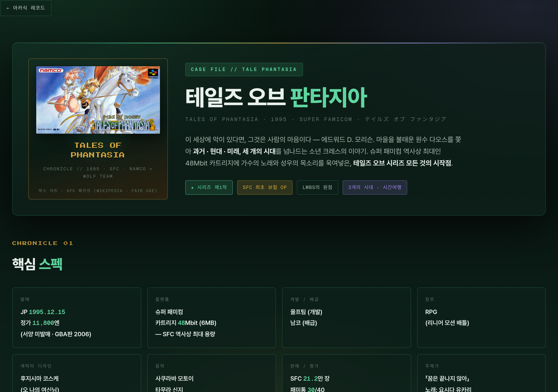558x392 pixels.
Task: Click the 시리즈 모든 것의 시작점 phrase
Action: click(x=419, y=163)
